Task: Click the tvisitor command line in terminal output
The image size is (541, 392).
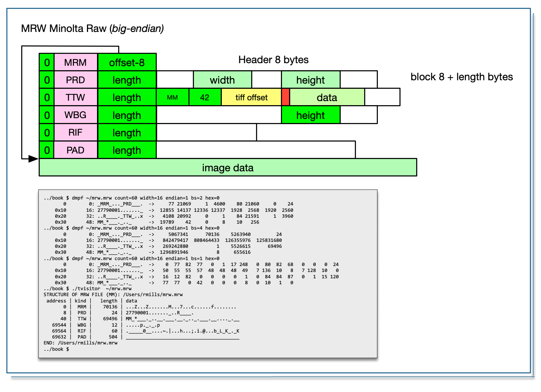Action: tap(88, 289)
